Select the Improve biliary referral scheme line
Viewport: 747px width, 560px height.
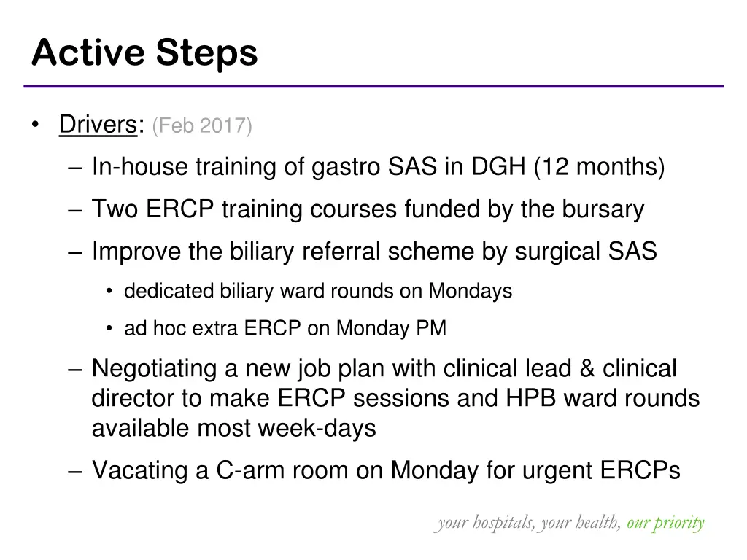tap(374, 251)
